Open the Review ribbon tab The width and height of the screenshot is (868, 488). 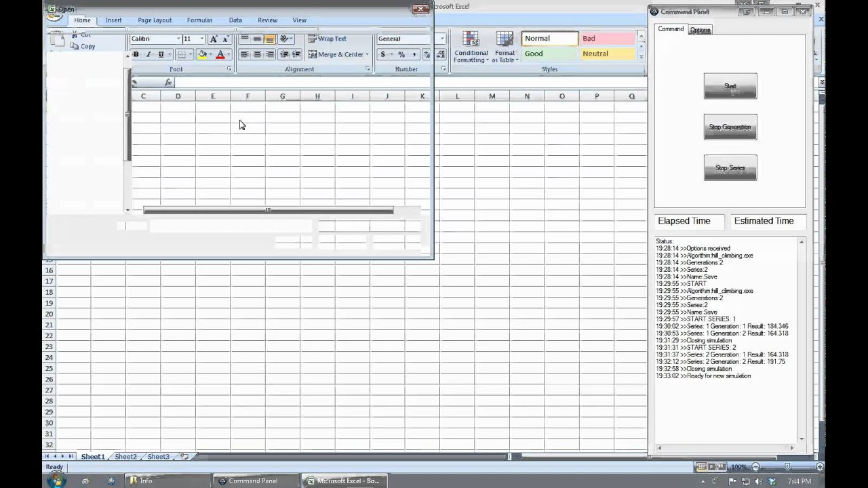267,20
